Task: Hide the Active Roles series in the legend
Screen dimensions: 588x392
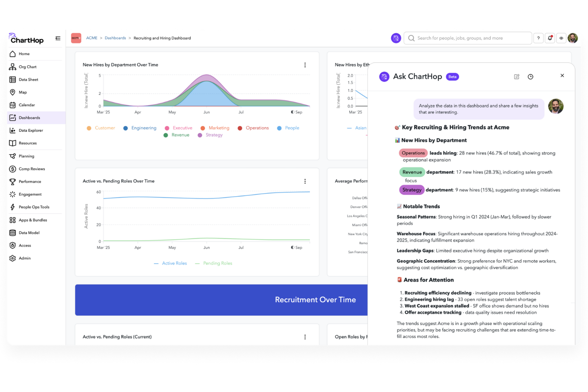Action: [174, 263]
